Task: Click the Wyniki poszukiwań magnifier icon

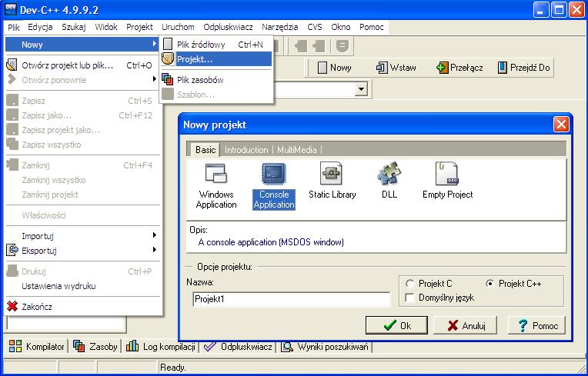Action: (x=287, y=347)
